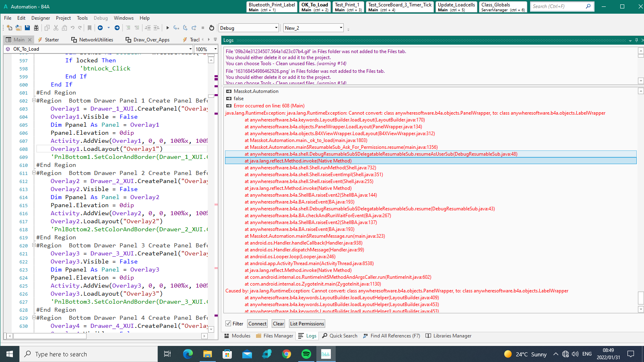Uncheck the Filter checkbox in Logs

coord(228,324)
